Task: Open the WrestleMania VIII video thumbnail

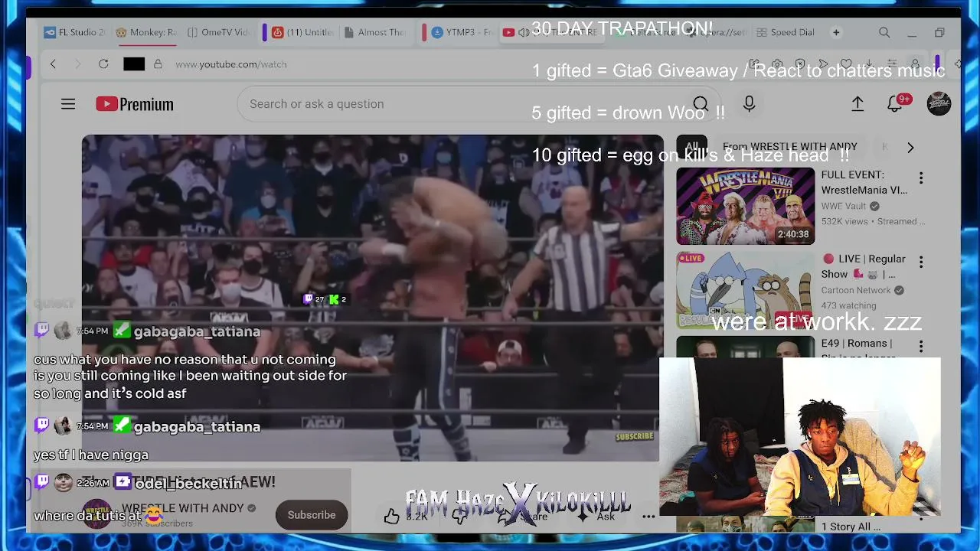Action: click(x=745, y=206)
